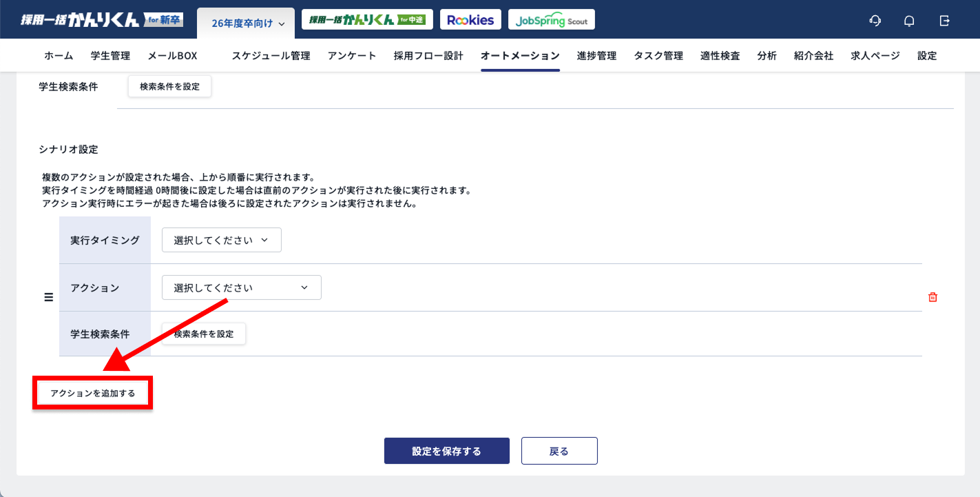Screen dimensions: 980x497
Task: Open the アクション selection dropdown
Action: [241, 287]
